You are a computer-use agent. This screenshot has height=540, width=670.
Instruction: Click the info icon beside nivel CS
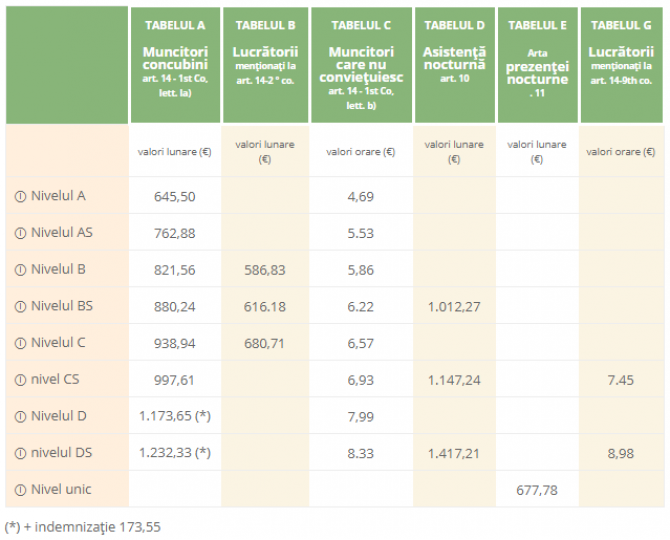pos(20,380)
